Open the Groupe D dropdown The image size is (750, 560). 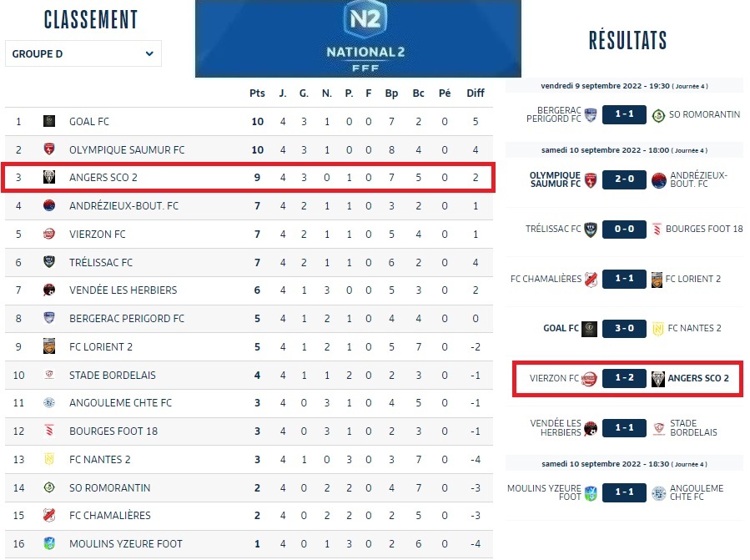(x=83, y=54)
